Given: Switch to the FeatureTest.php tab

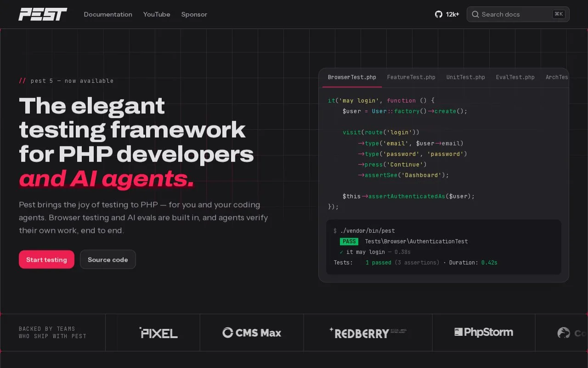Looking at the screenshot, I should pos(411,77).
